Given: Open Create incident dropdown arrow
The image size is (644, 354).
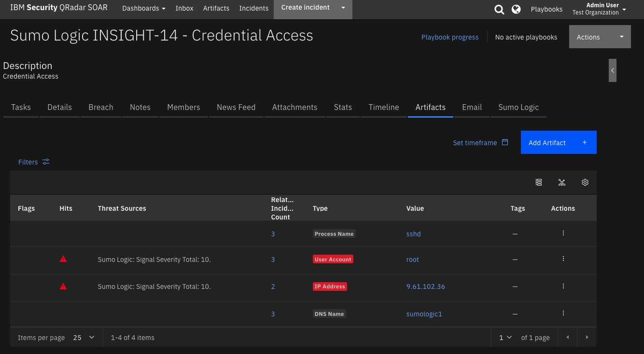Looking at the screenshot, I should click(343, 8).
